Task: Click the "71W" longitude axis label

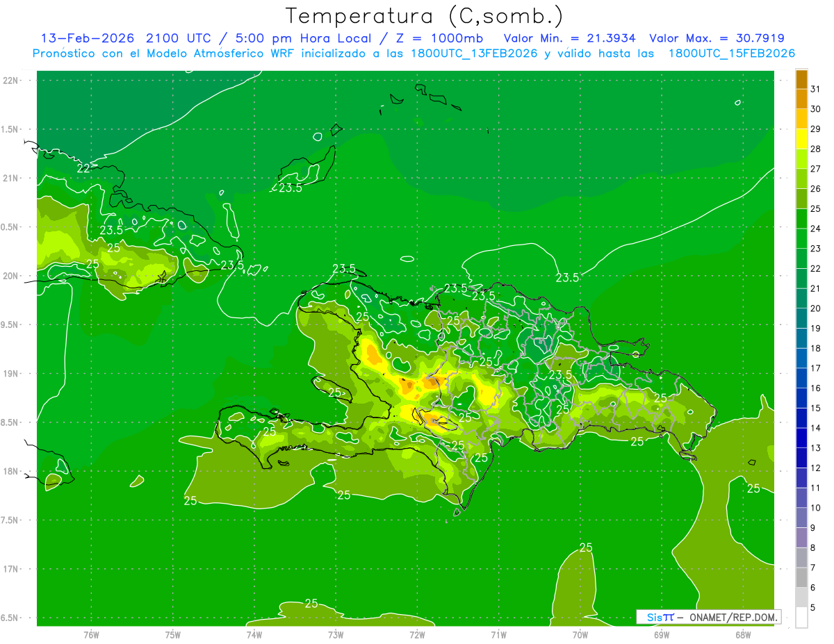Action: pyautogui.click(x=498, y=634)
